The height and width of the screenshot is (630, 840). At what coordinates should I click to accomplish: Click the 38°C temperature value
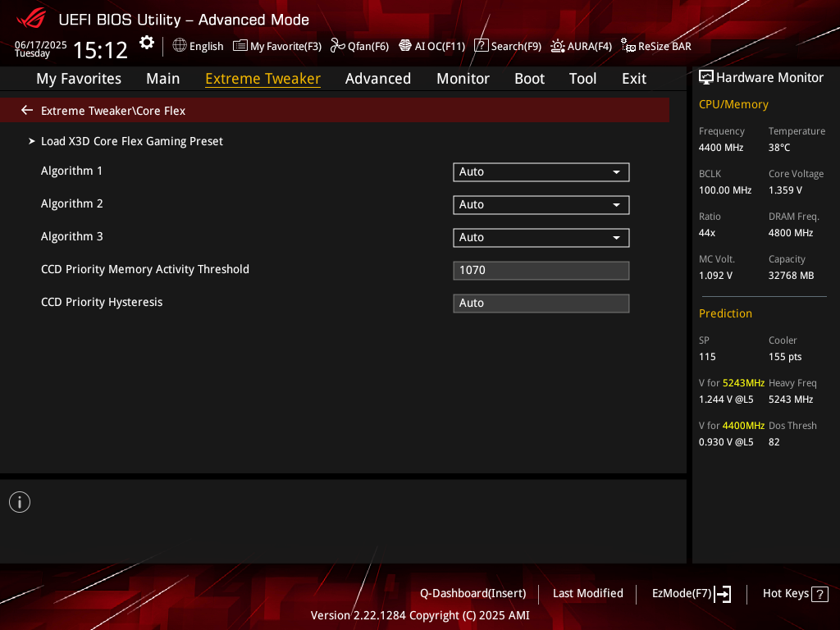[x=779, y=148]
